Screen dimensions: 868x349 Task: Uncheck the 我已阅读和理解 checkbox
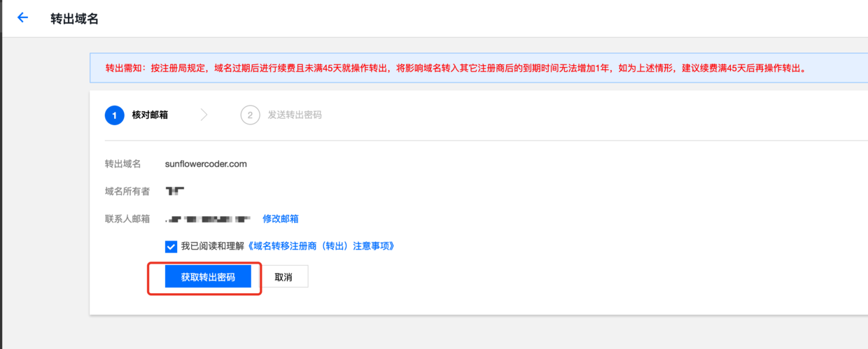tap(171, 246)
